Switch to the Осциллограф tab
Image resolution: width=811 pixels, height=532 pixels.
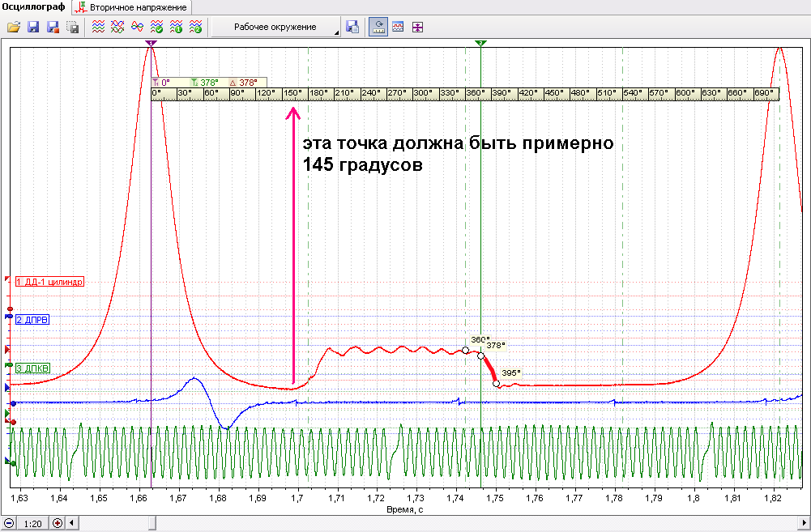click(x=33, y=6)
